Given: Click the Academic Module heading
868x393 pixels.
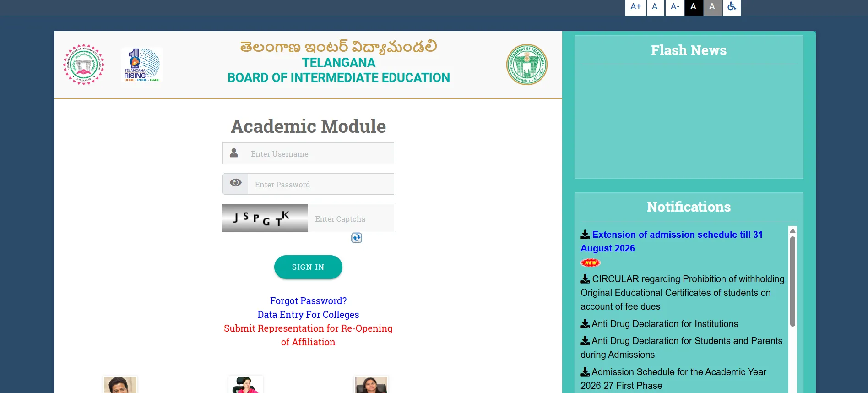Looking at the screenshot, I should 308,126.
